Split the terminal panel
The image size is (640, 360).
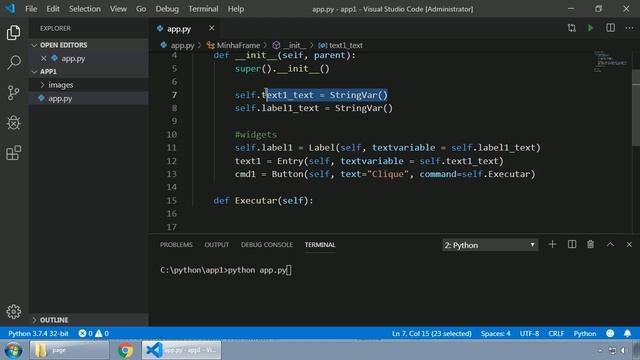[x=572, y=244]
